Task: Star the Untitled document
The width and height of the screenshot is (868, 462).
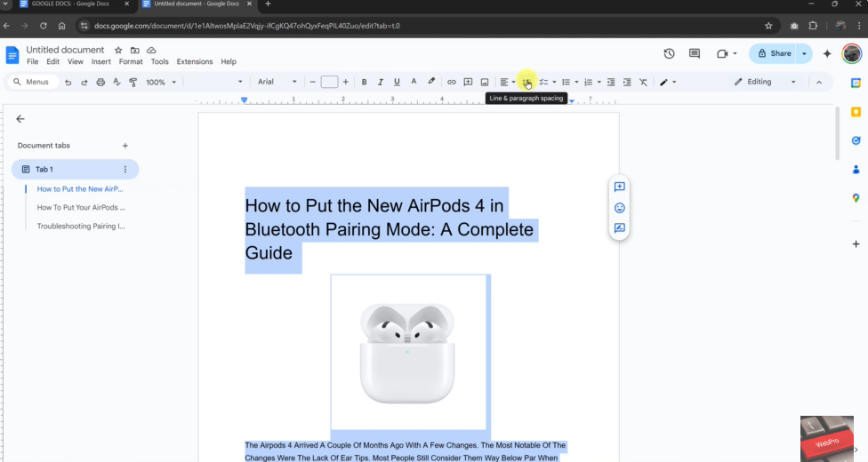Action: pyautogui.click(x=118, y=50)
